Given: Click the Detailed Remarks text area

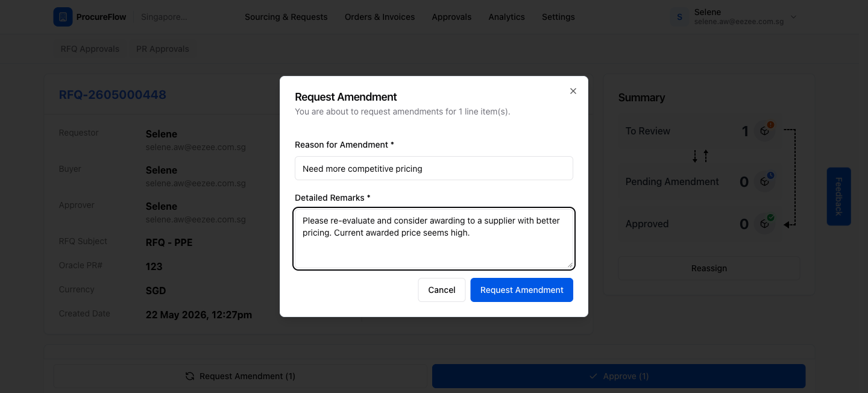Looking at the screenshot, I should pos(434,239).
